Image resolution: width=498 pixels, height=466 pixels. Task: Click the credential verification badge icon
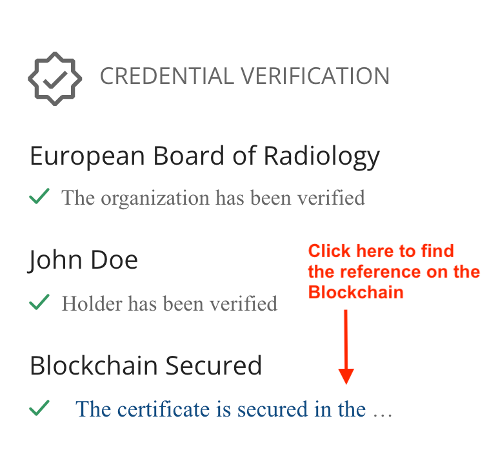pyautogui.click(x=55, y=79)
